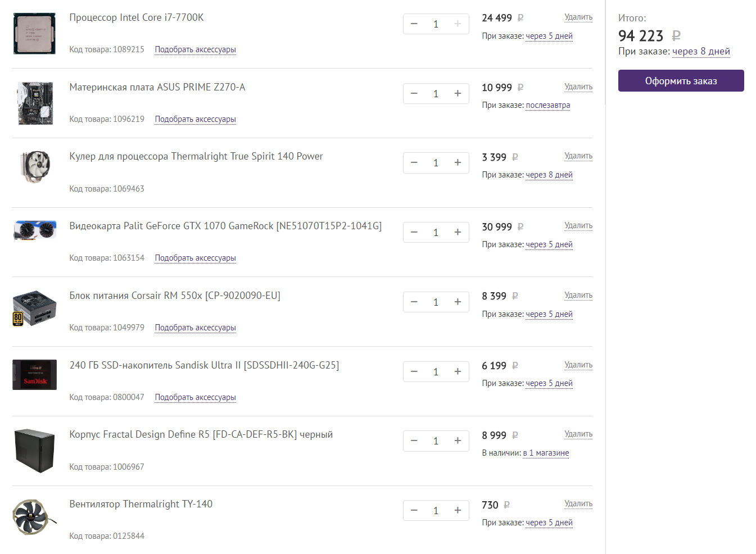This screenshot has height=554, width=756.
Task: Increase quantity of Corsair RM 550x
Action: point(458,302)
